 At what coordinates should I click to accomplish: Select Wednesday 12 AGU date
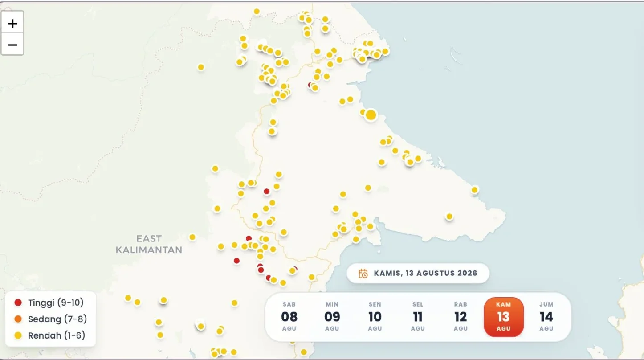[461, 317]
